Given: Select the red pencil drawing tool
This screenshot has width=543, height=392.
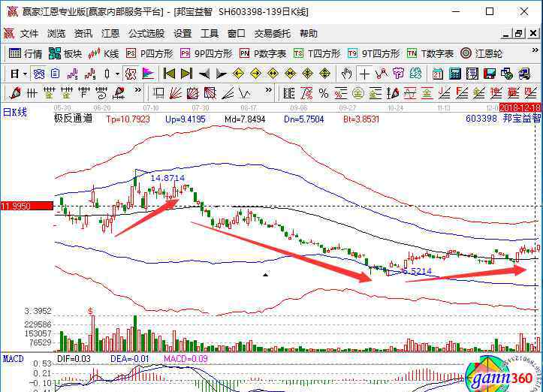Looking at the screenshot, I should pos(15,93).
